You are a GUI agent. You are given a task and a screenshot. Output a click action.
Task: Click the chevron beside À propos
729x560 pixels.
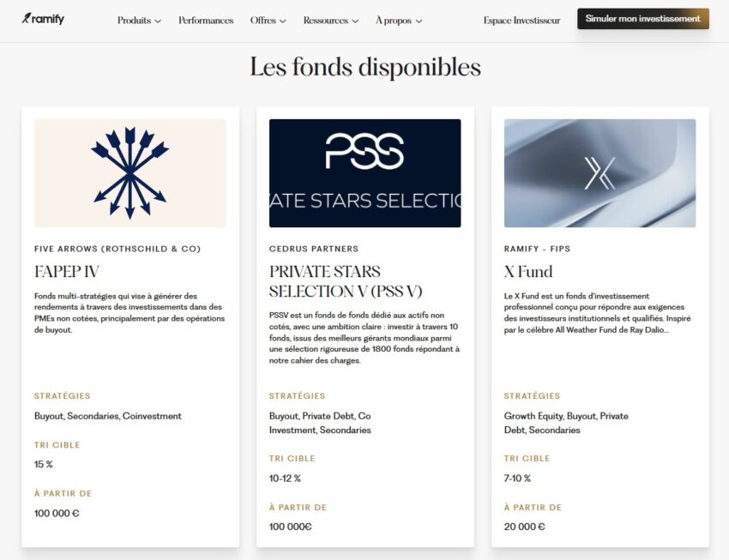419,21
